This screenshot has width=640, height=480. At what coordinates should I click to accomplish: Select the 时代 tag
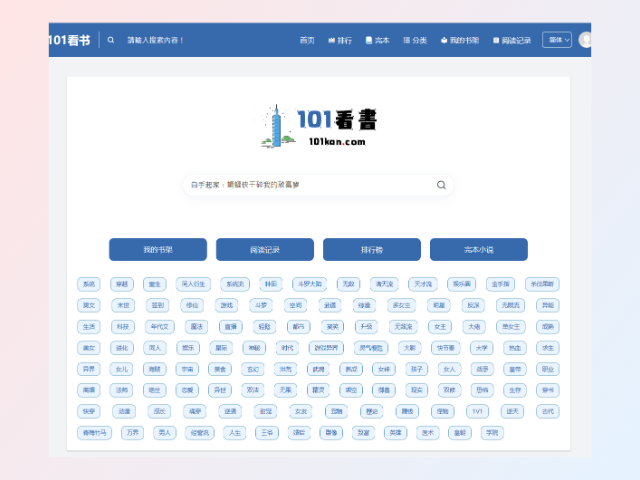pos(287,348)
